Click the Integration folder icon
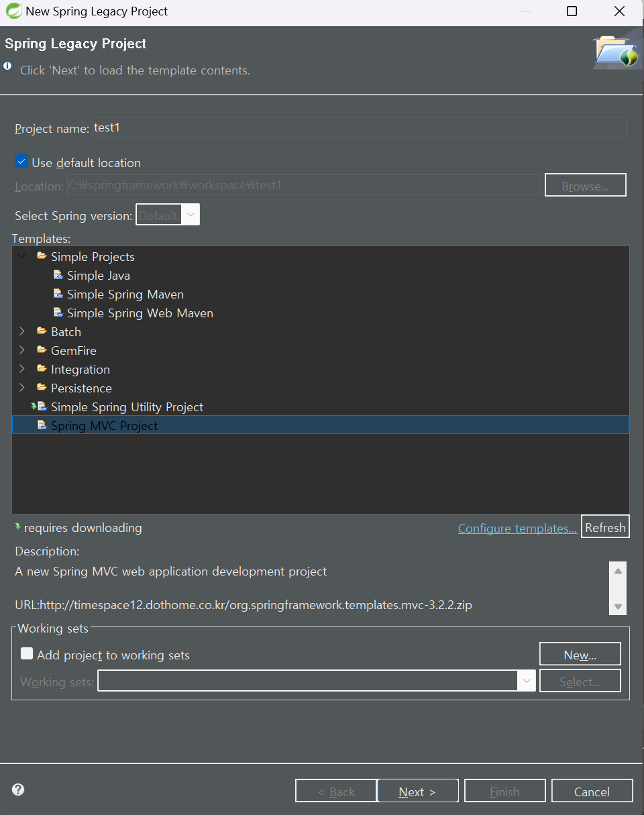The height and width of the screenshot is (815, 644). tap(42, 369)
